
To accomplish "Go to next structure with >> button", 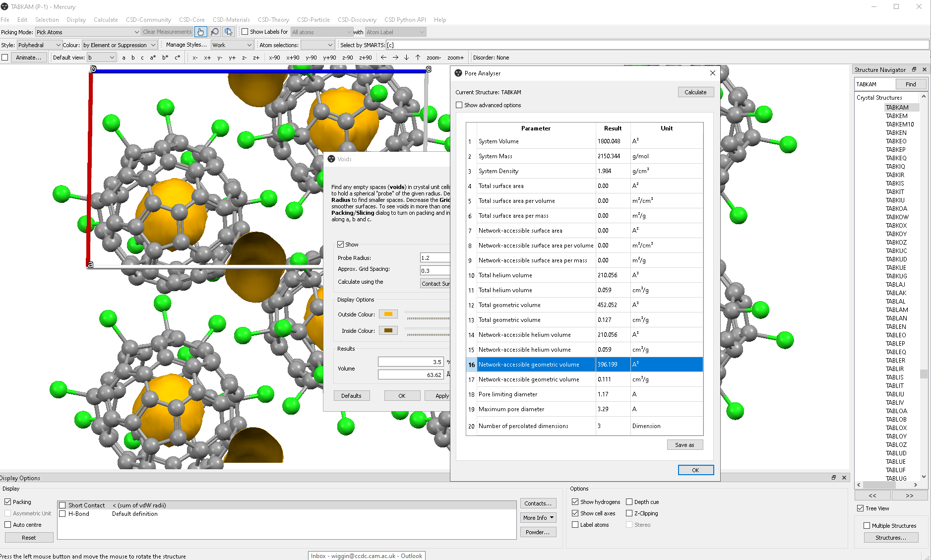I will (909, 496).
